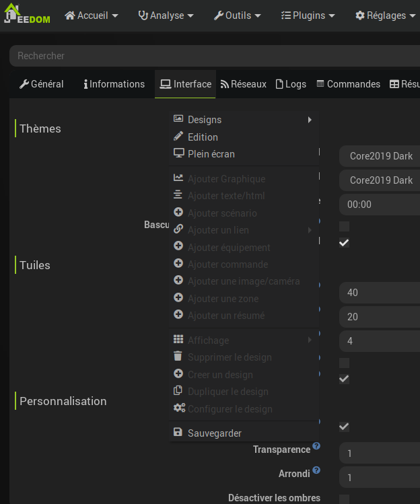Click the Plein écran monitor icon
Viewport: 420px width, 504px height.
(178, 153)
